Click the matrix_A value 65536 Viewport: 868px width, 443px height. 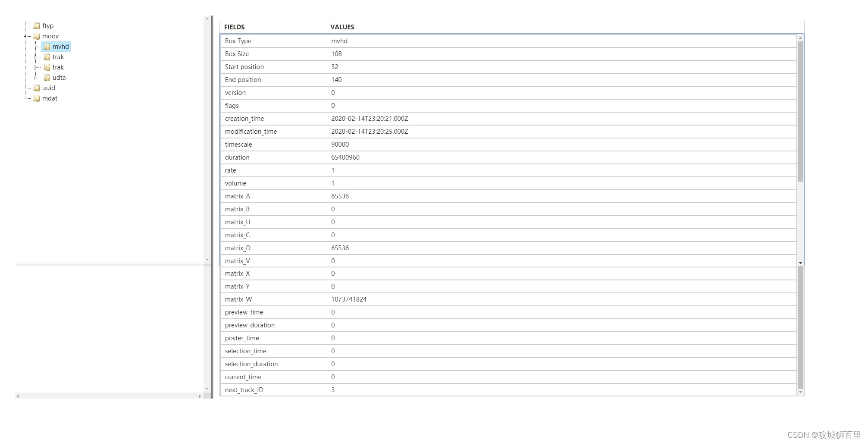click(340, 196)
